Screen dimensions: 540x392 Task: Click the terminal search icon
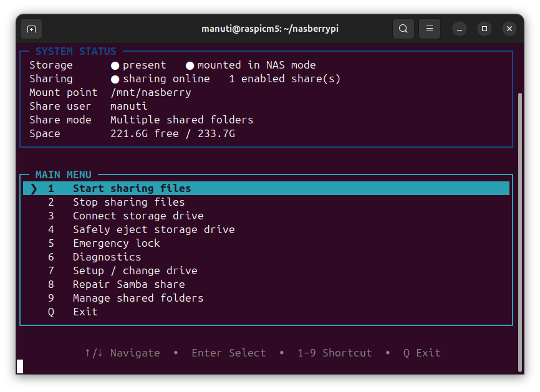[x=403, y=29]
